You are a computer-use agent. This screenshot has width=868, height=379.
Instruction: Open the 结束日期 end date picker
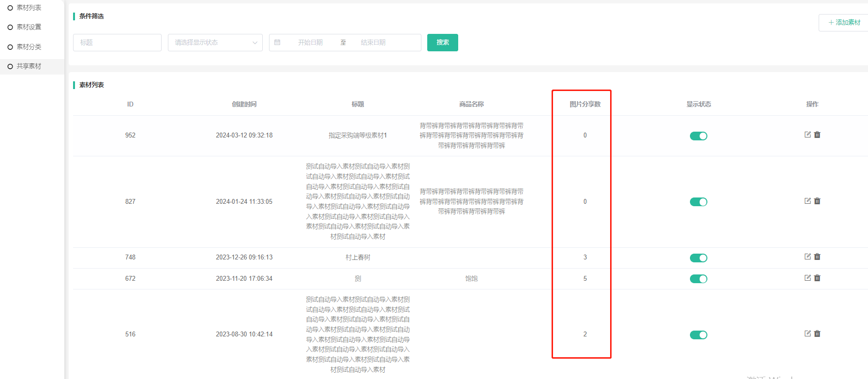coord(373,43)
